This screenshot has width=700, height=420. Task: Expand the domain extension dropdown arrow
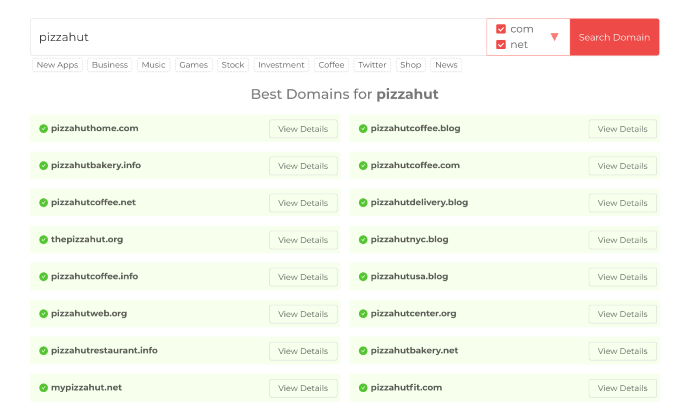(554, 37)
